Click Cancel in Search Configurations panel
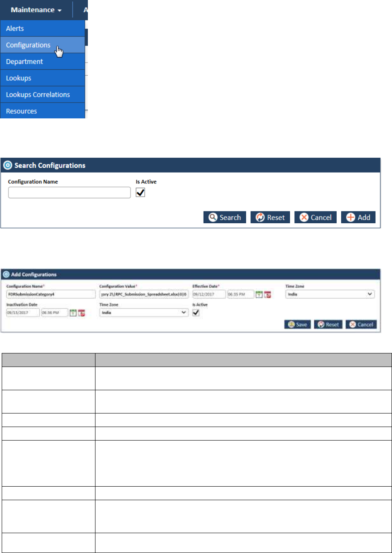Screen dimensions: 392x553 click(x=316, y=217)
